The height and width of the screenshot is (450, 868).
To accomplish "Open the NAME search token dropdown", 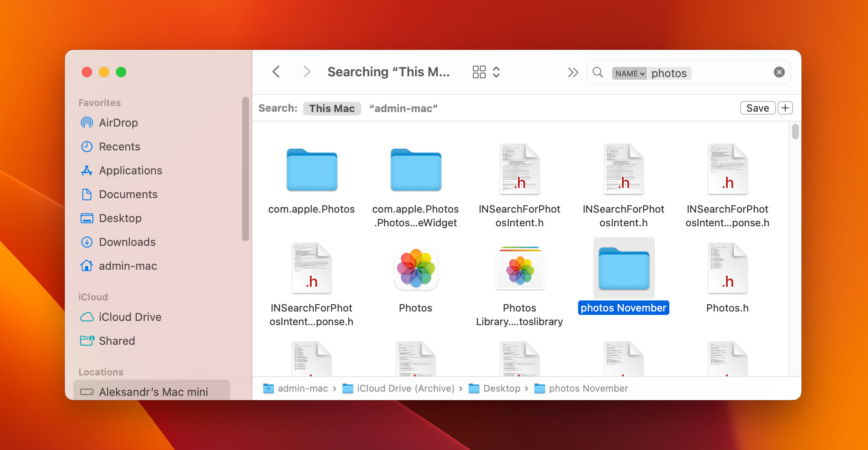I will [629, 73].
